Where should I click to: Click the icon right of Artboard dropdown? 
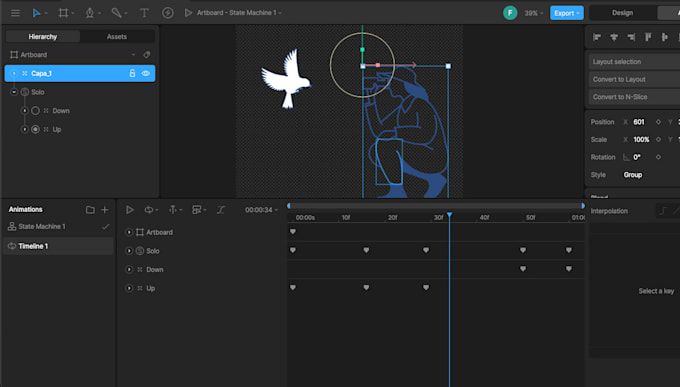[x=147, y=55]
